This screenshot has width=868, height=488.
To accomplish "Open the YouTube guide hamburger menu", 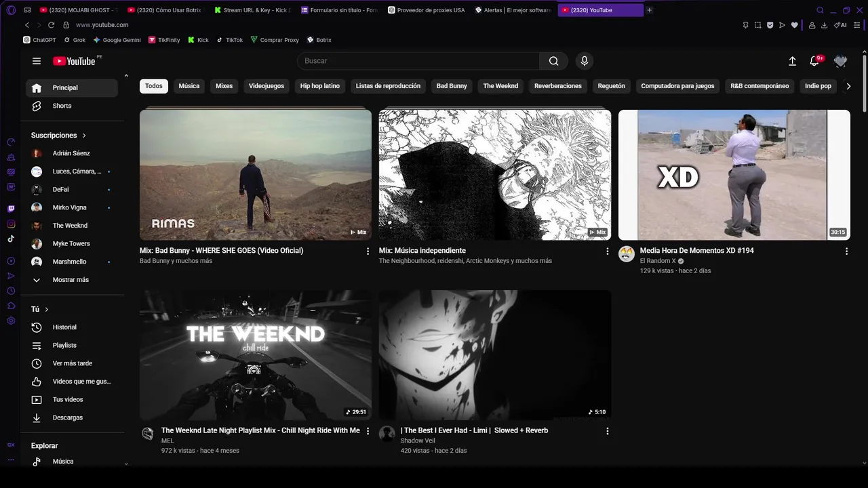I will [37, 61].
